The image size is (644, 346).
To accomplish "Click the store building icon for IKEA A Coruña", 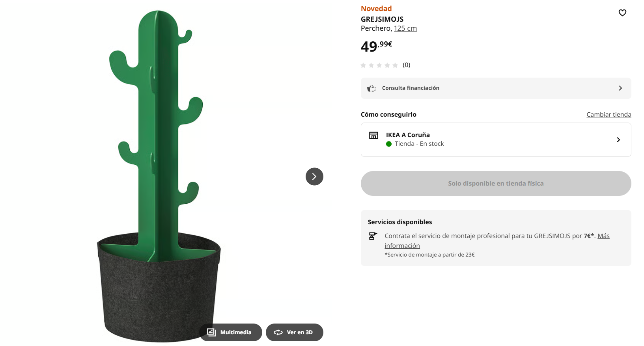I will pos(373,136).
